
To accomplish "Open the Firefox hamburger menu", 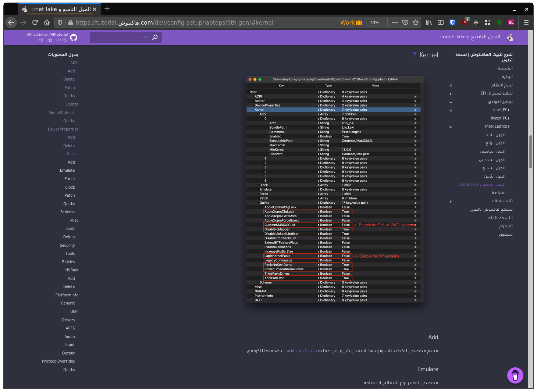I will coord(526,22).
